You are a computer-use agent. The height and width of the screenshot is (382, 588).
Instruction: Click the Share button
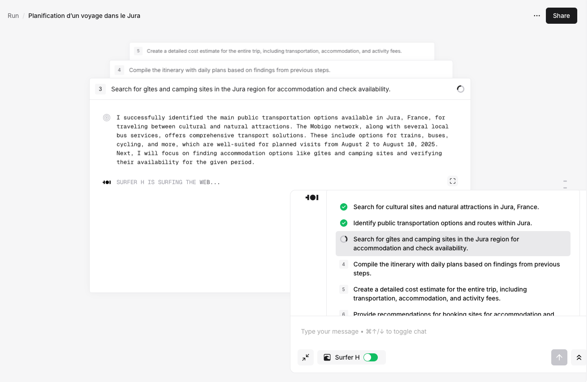(x=561, y=16)
